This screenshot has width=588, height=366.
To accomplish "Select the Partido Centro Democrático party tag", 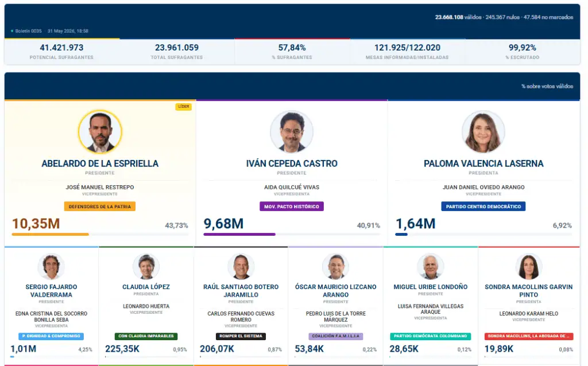I will [x=483, y=207].
